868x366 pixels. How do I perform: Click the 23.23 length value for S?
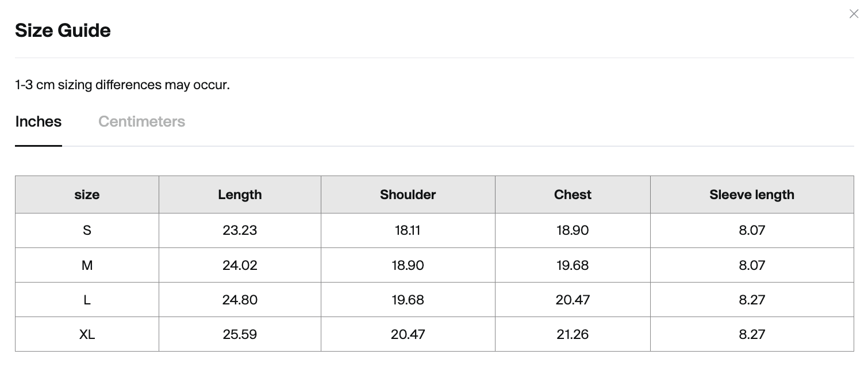pyautogui.click(x=240, y=230)
